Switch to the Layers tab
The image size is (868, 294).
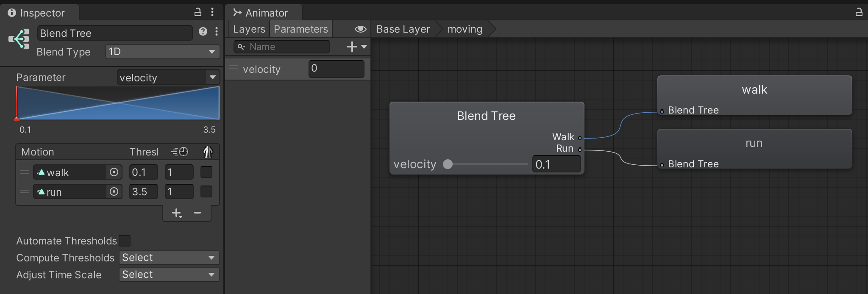[x=249, y=29]
